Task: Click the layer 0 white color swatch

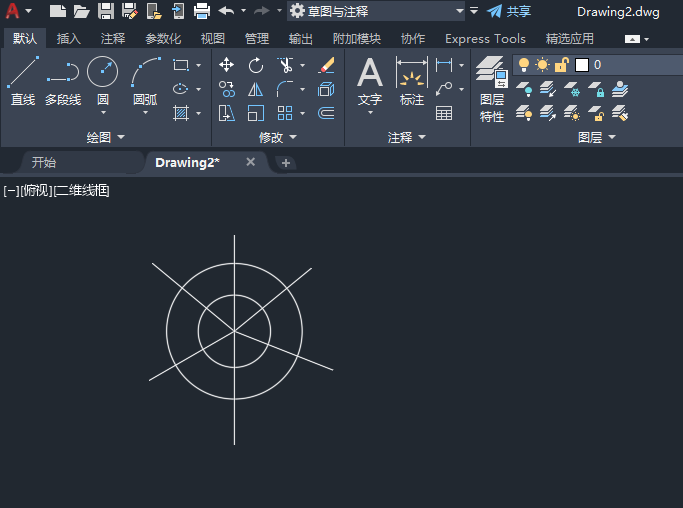Action: pyautogui.click(x=582, y=65)
